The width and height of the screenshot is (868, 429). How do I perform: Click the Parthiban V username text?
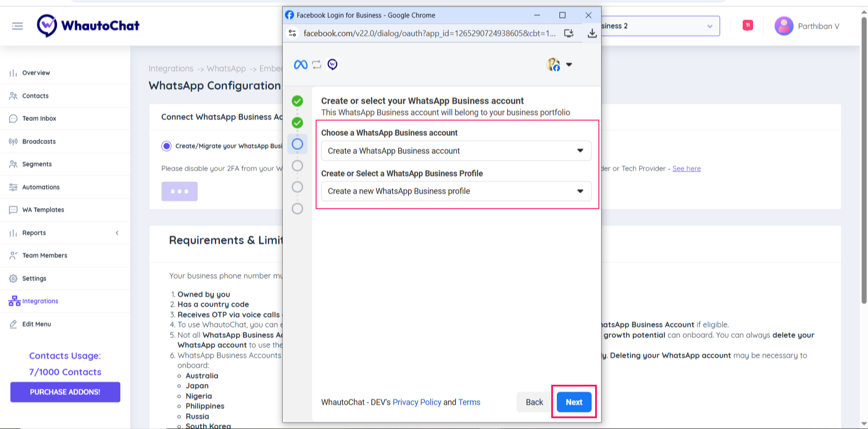[x=818, y=26]
